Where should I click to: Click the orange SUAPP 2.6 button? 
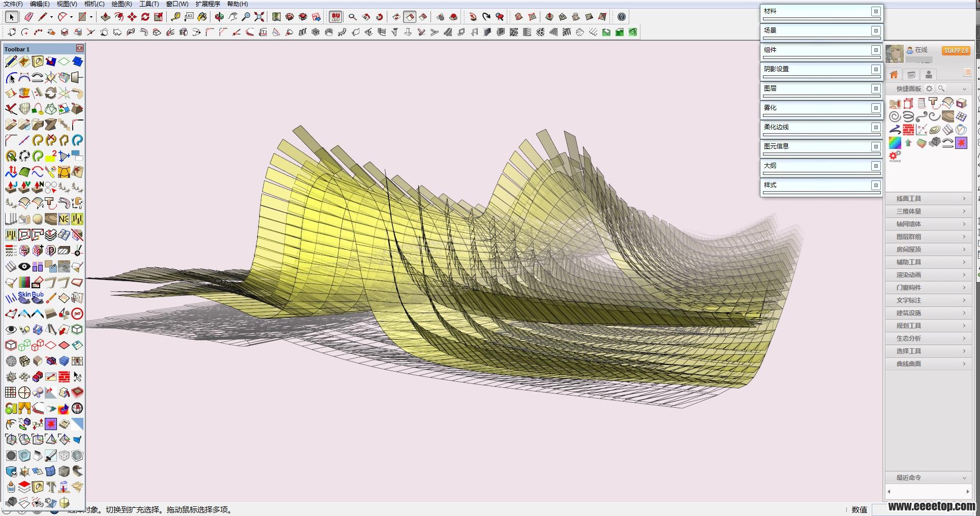(x=956, y=50)
